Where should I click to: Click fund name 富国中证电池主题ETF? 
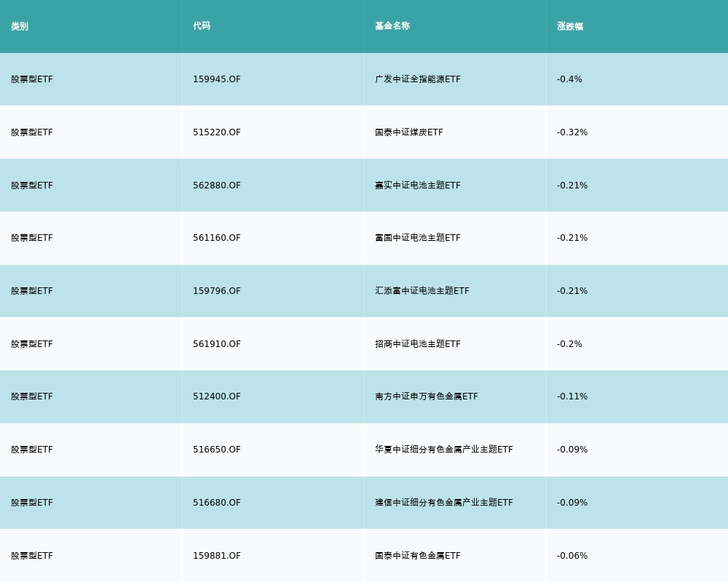(418, 238)
